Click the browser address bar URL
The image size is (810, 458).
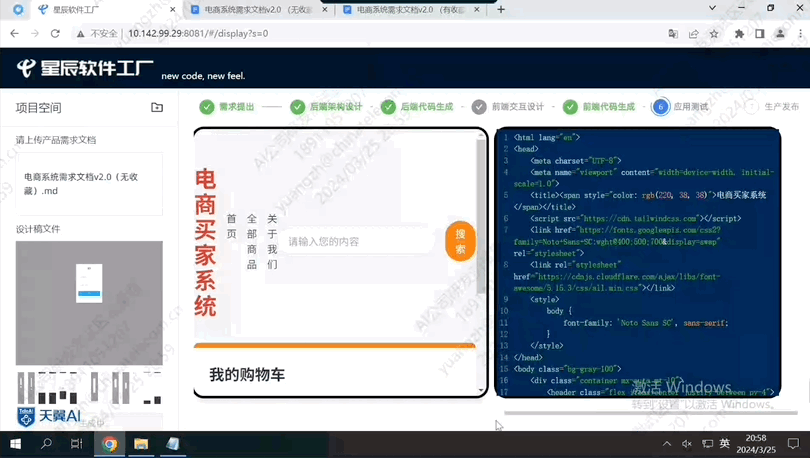pyautogui.click(x=198, y=34)
